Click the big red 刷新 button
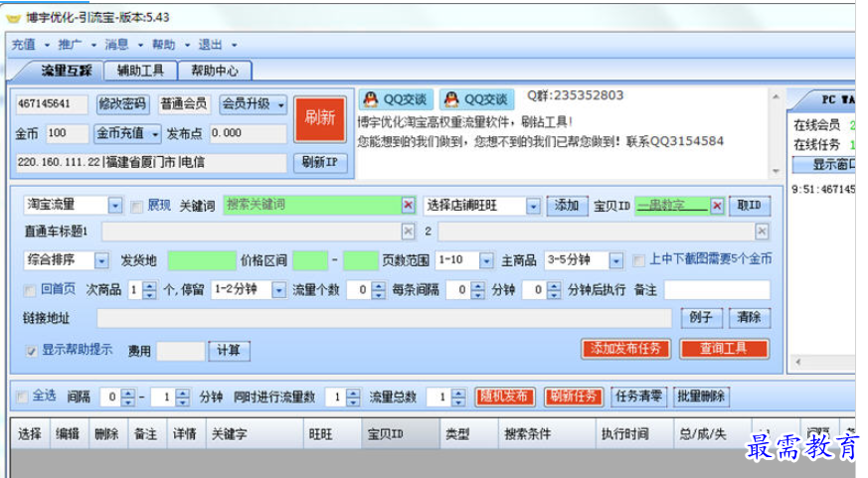This screenshot has width=868, height=478. pos(319,117)
